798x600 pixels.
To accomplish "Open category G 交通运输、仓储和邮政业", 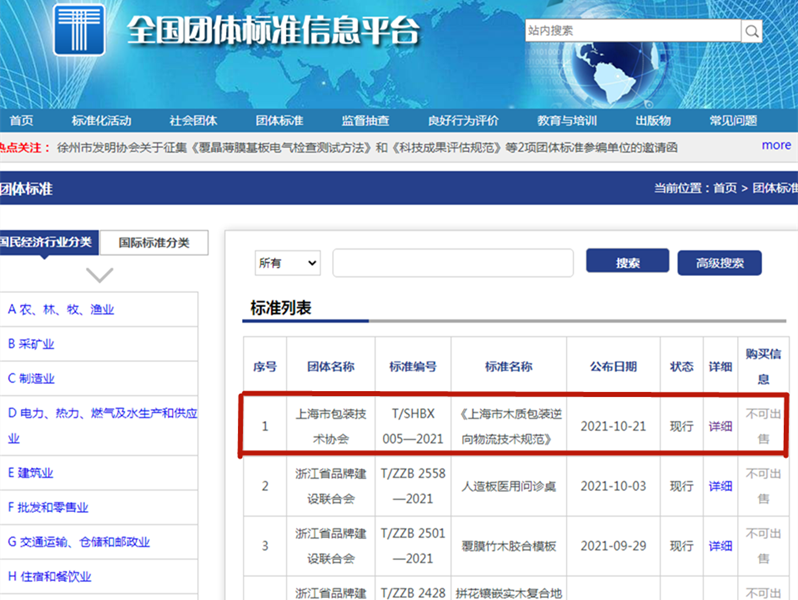I will [78, 542].
